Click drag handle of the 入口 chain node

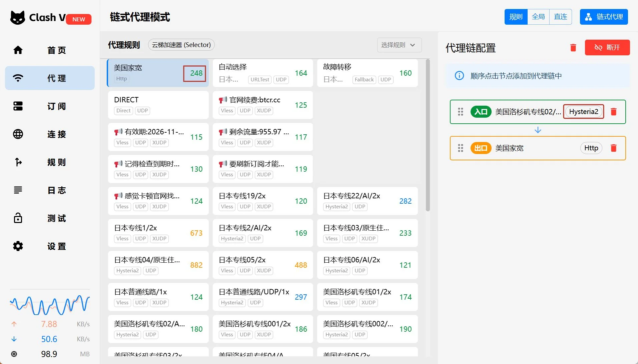tap(461, 112)
